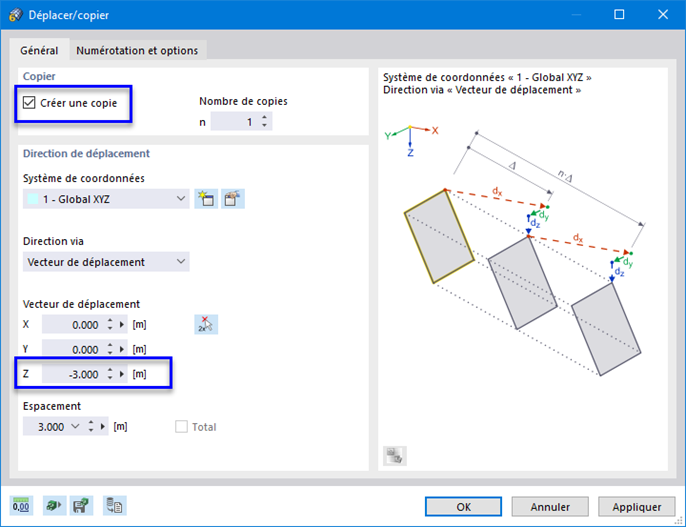
Task: Click the database copy icon at bottom
Action: click(115, 506)
